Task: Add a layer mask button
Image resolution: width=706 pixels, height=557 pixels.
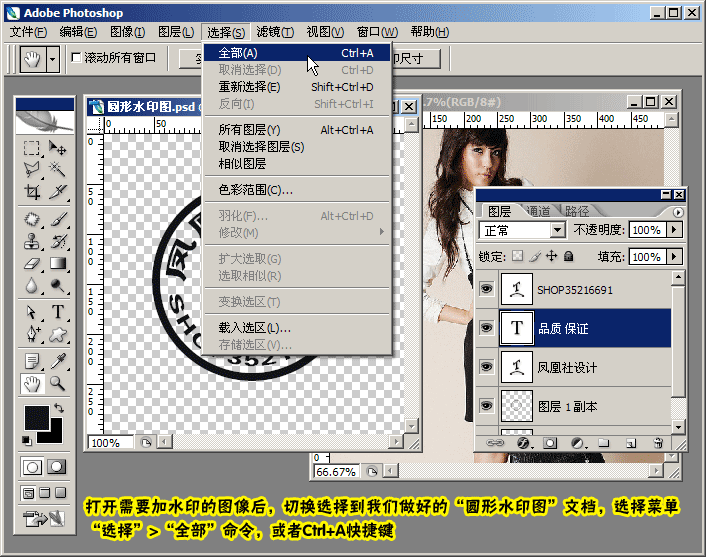Action: coord(550,444)
